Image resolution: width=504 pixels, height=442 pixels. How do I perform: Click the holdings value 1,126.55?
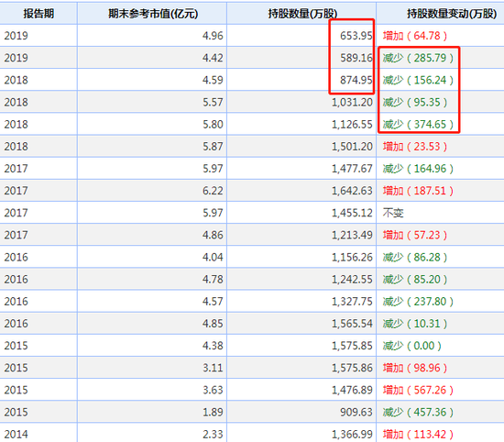[352, 124]
